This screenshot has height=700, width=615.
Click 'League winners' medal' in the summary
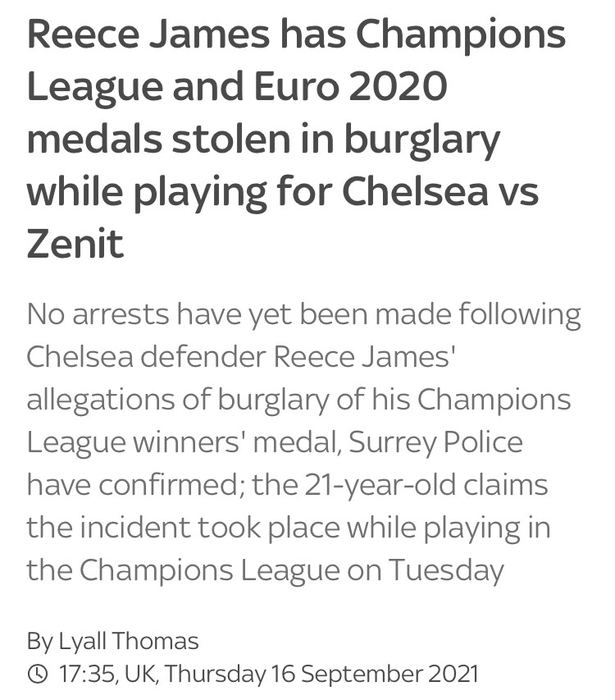coord(182,442)
